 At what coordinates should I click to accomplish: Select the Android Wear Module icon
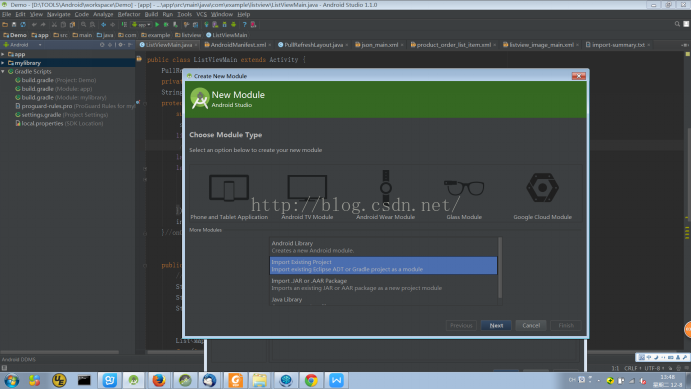click(x=386, y=188)
